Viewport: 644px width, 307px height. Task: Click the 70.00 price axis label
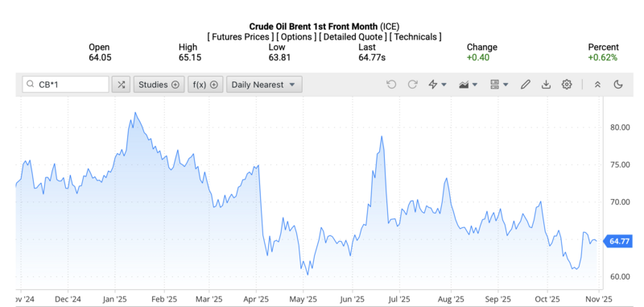click(x=620, y=201)
